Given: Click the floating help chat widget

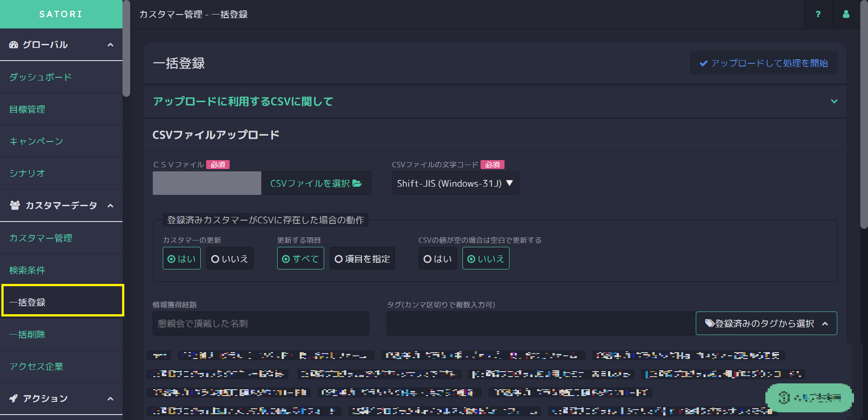Looking at the screenshot, I should point(809,398).
